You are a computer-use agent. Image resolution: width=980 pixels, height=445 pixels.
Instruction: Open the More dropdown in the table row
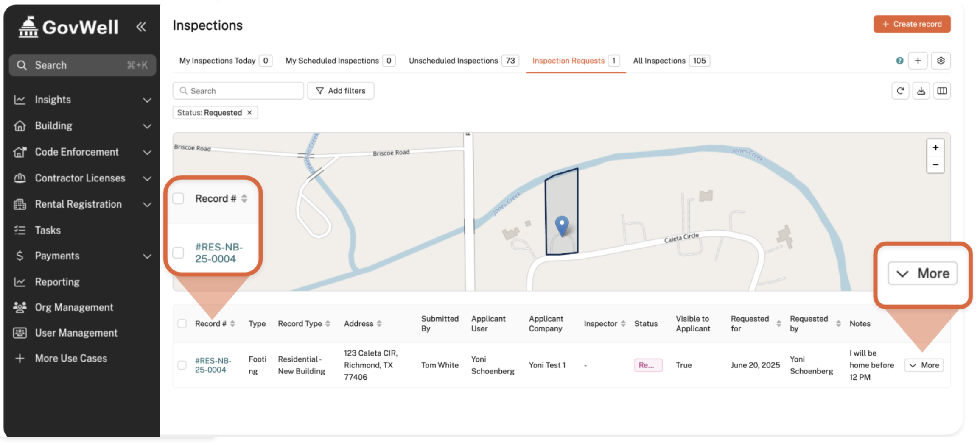[x=924, y=365]
